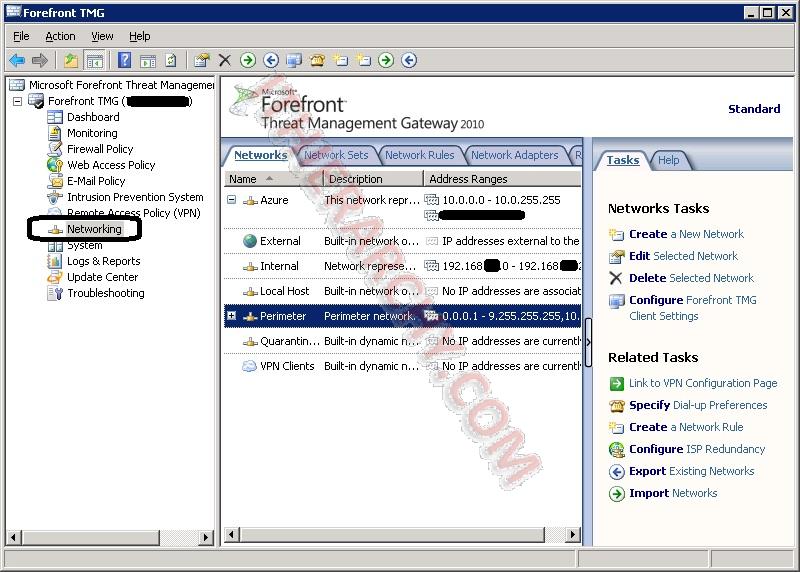Click the networks list scroll right arrow
Viewport: 800px width, 572px height.
(x=573, y=535)
